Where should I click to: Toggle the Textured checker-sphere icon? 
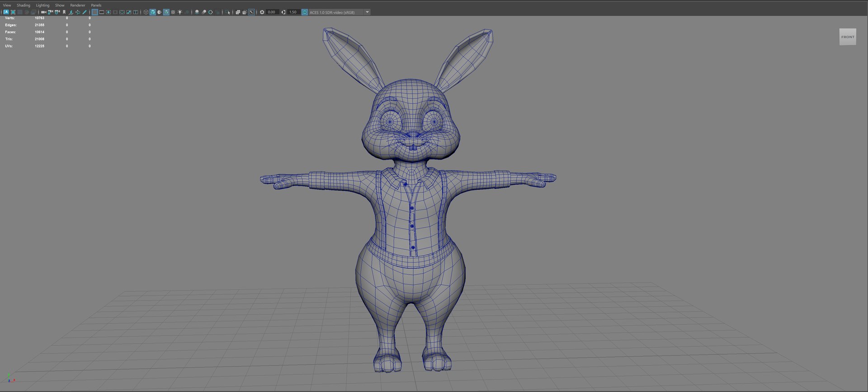point(173,12)
